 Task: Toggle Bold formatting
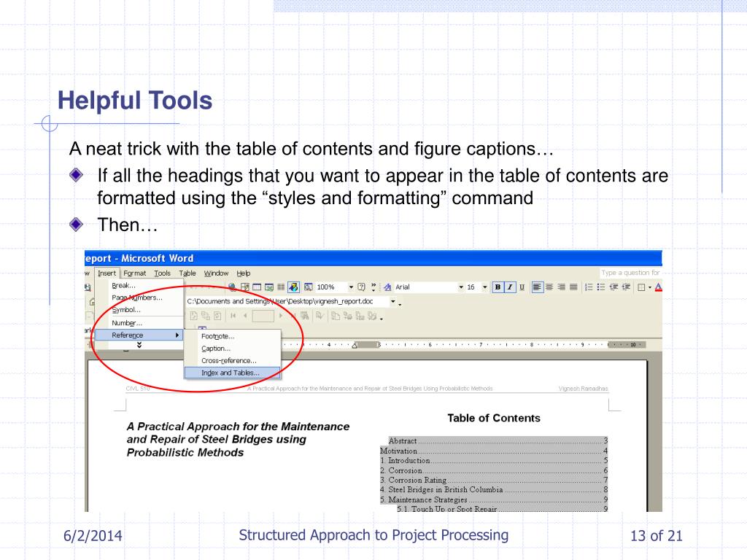click(x=498, y=287)
